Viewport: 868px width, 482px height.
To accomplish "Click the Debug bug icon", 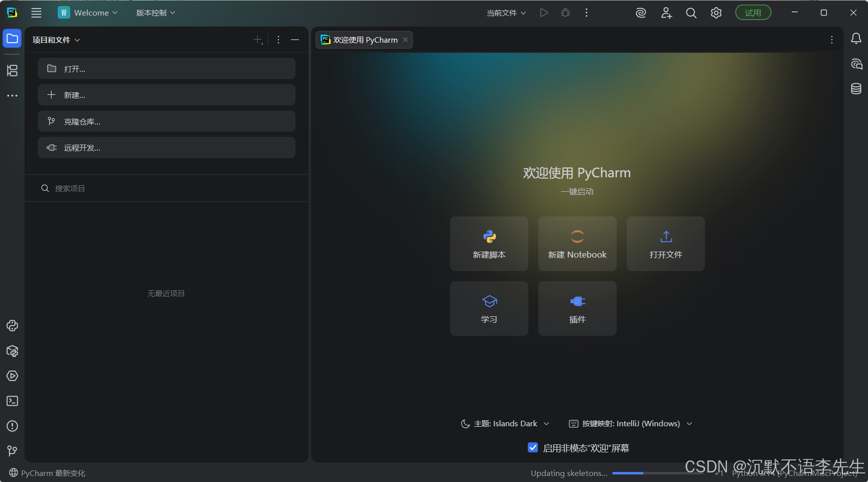I will (x=565, y=13).
